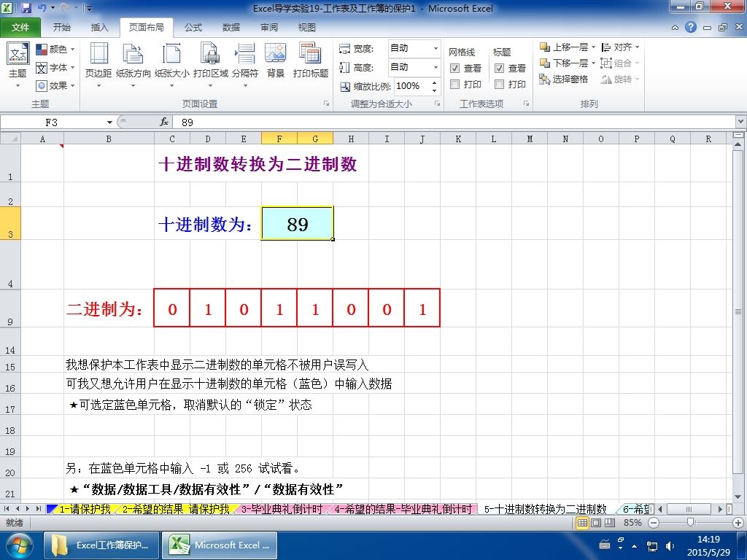747x560 pixels.
Task: Open the Themes (主题) gallery
Action: coord(18,66)
